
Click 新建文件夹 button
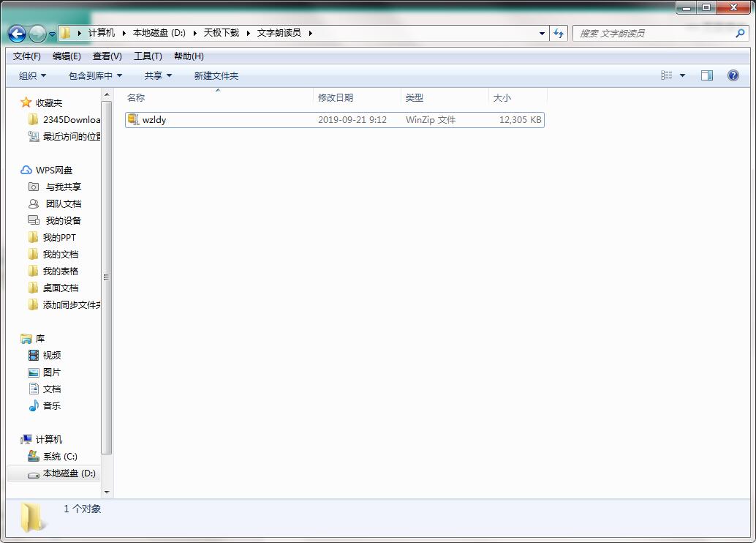pyautogui.click(x=216, y=76)
